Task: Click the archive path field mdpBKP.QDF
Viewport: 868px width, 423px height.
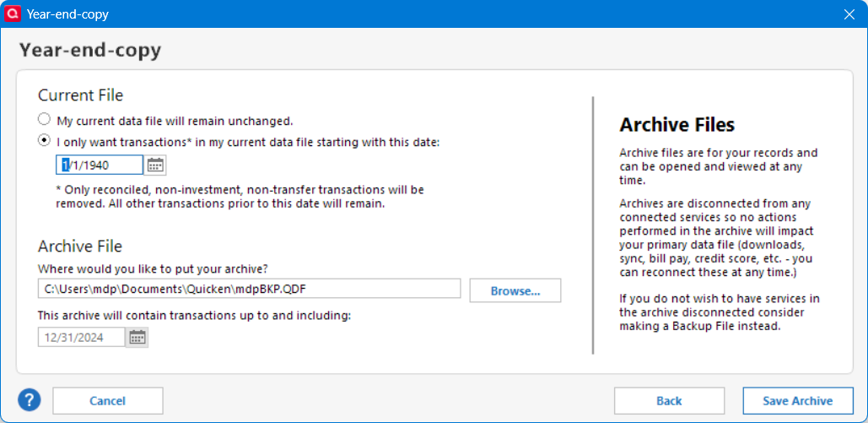Action: pyautogui.click(x=249, y=288)
